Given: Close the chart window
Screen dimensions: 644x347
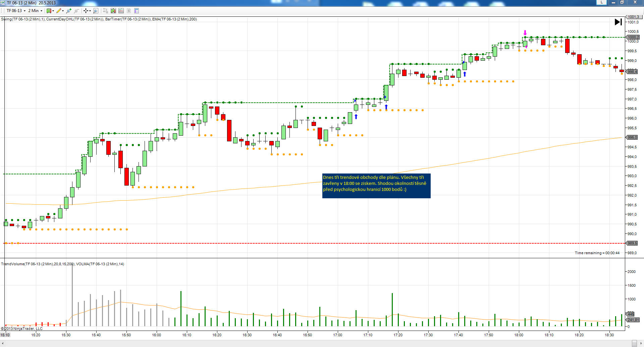Looking at the screenshot, I should pos(635,2).
